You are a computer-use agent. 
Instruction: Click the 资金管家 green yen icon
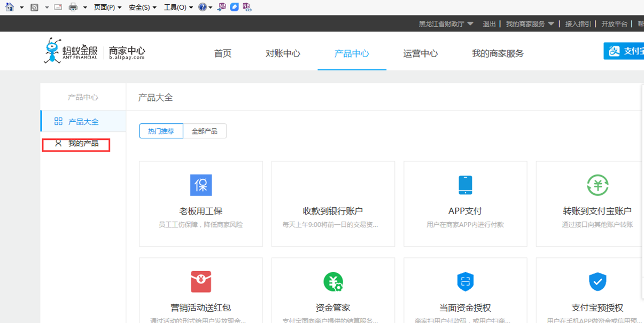333,281
